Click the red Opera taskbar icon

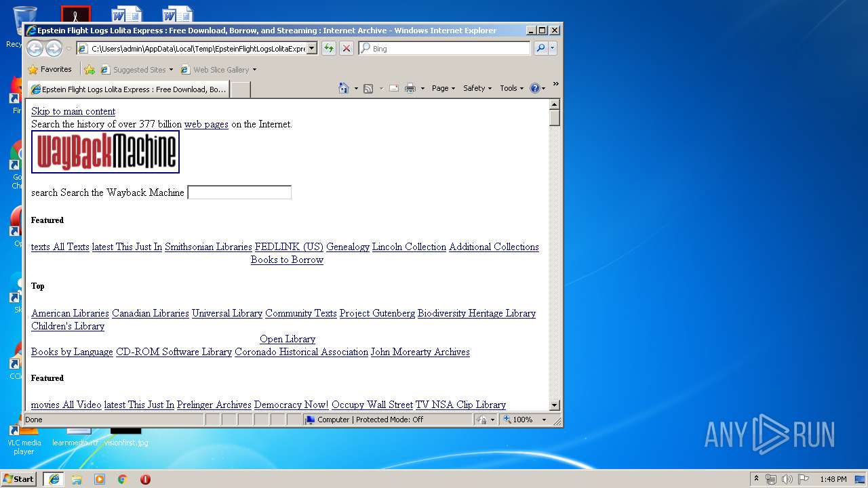coord(145,479)
